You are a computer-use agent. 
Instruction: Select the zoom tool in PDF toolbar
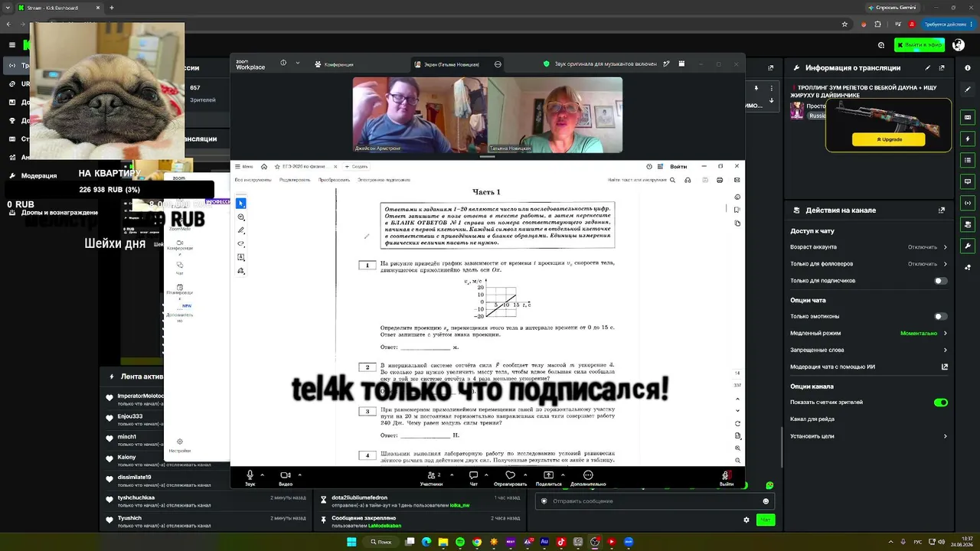click(241, 217)
